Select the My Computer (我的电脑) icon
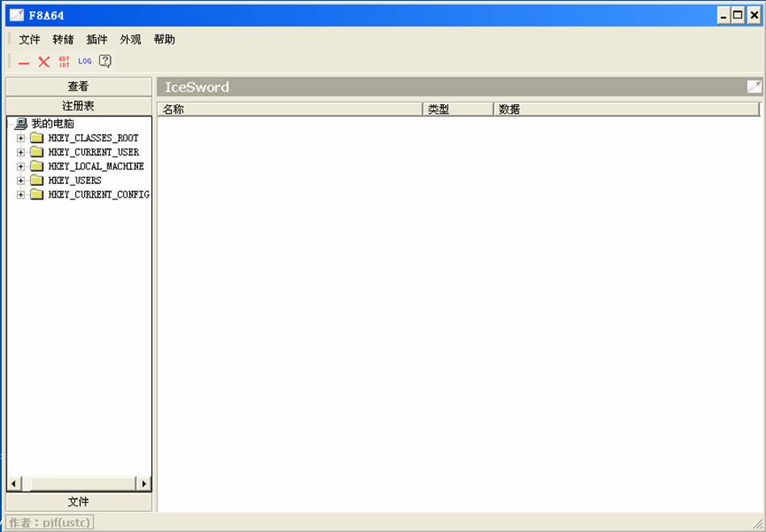The image size is (766, 532). pyautogui.click(x=21, y=124)
